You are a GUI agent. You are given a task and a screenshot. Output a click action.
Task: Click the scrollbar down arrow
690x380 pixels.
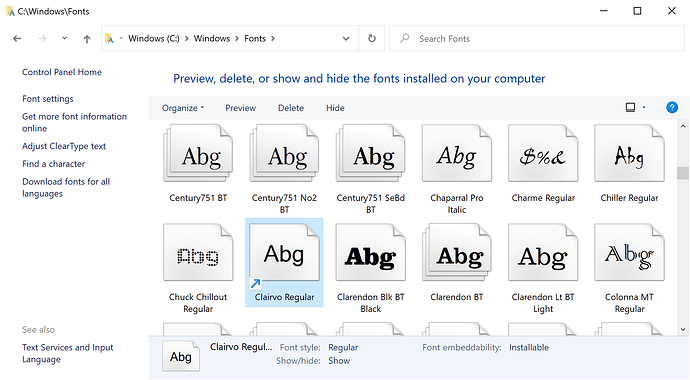point(683,329)
